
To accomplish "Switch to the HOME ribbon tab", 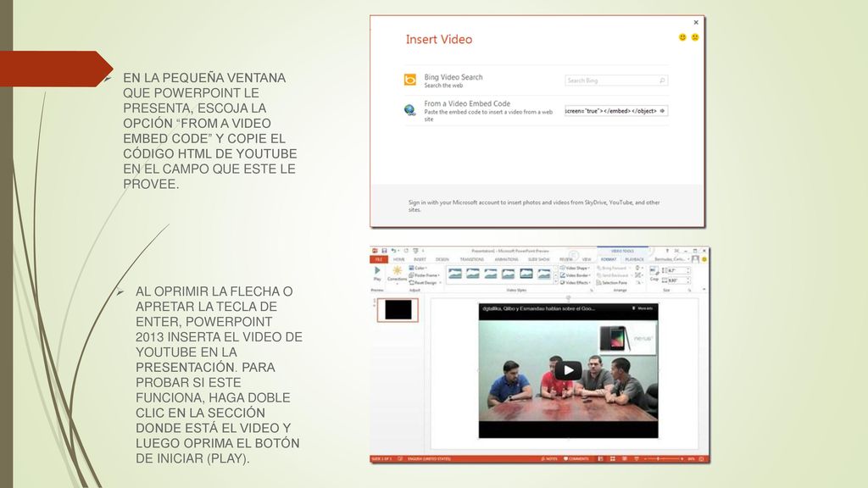I will [x=399, y=259].
